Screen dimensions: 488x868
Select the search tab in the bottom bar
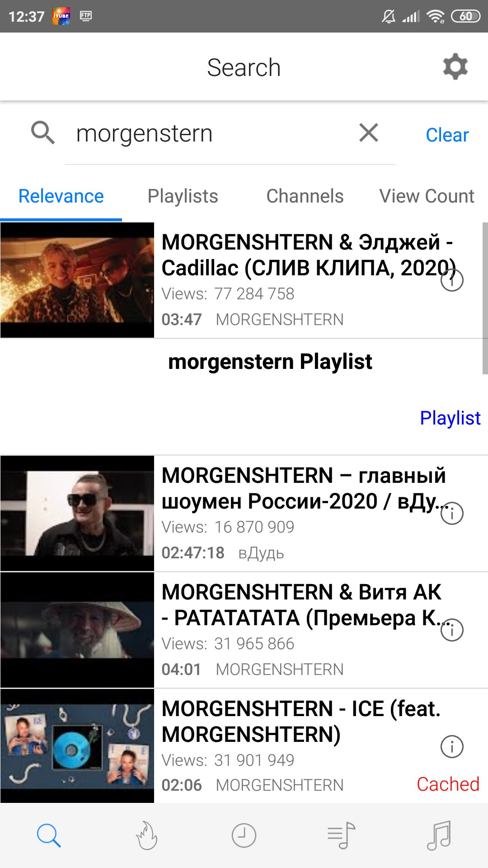tap(49, 835)
